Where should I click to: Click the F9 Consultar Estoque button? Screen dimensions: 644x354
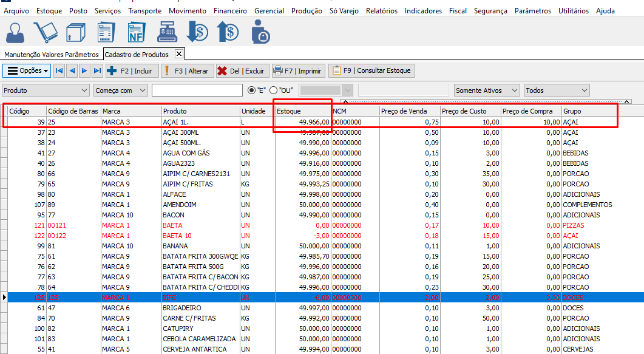pyautogui.click(x=372, y=71)
